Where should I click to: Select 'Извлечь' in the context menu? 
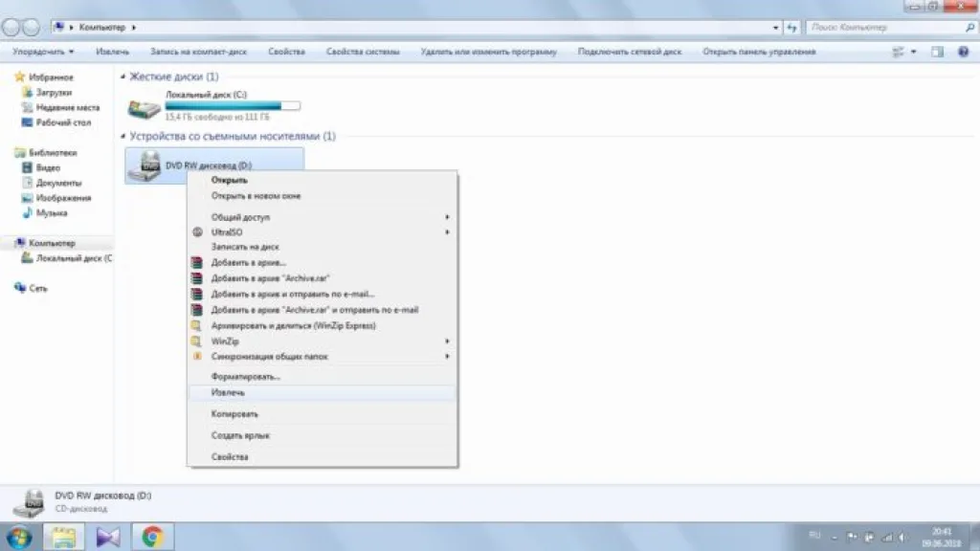tap(322, 392)
